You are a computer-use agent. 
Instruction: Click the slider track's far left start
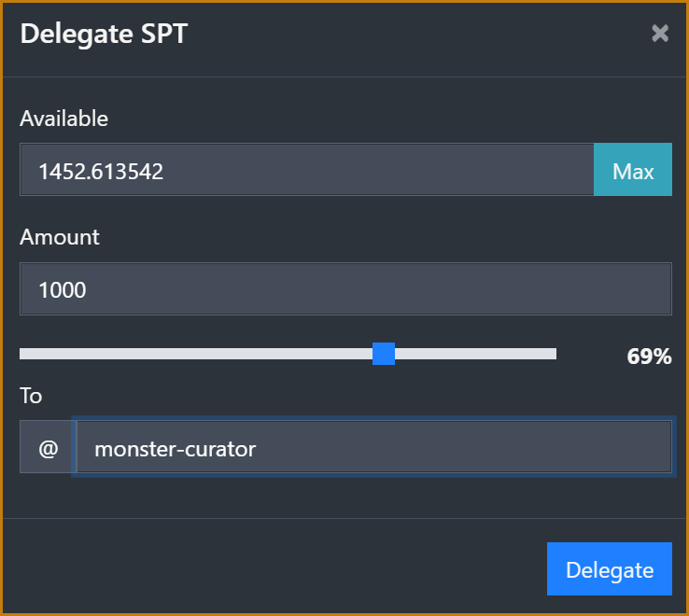[x=22, y=354]
